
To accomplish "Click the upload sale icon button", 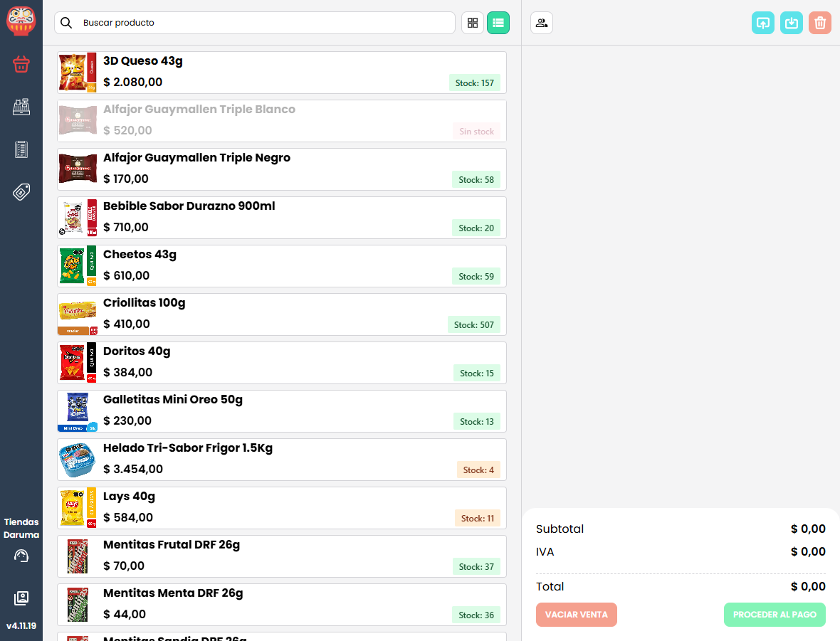I will pyautogui.click(x=763, y=23).
